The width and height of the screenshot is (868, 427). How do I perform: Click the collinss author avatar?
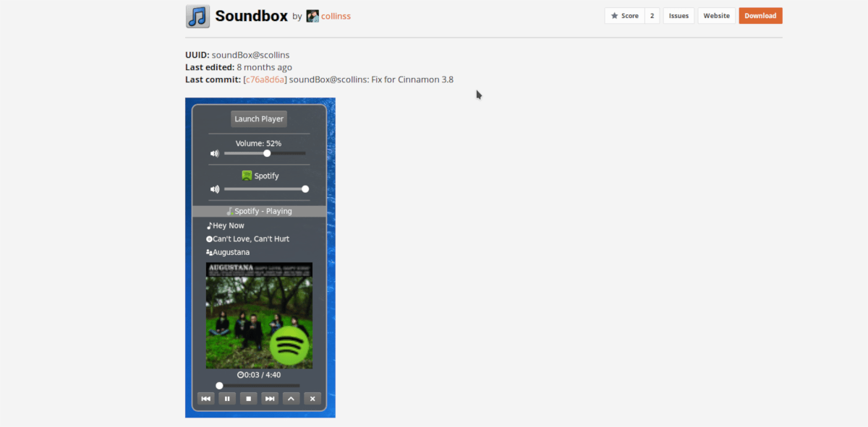[x=312, y=16]
